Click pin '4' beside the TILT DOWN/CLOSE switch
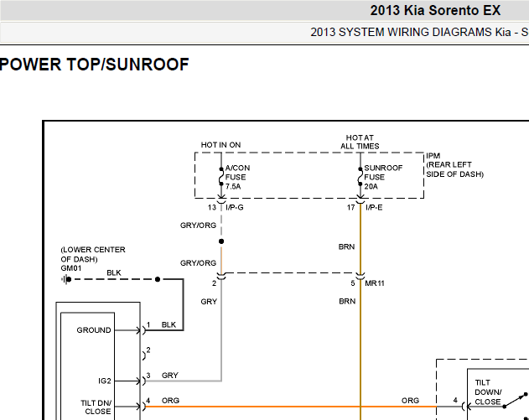The image size is (529, 420). 455,401
